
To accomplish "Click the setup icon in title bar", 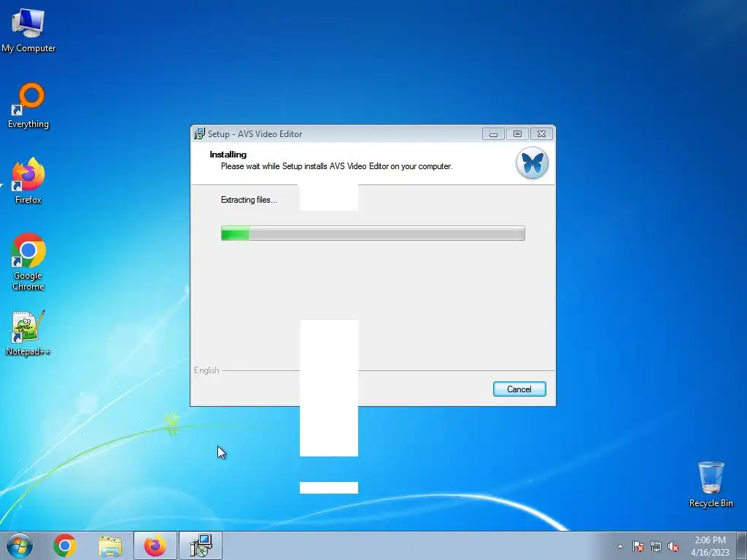I will 200,134.
